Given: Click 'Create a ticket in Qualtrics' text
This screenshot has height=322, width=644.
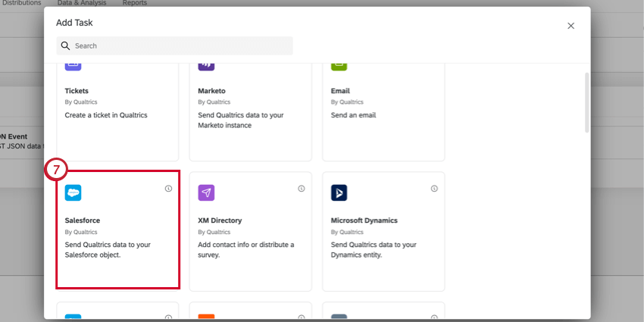Looking at the screenshot, I should 106,115.
